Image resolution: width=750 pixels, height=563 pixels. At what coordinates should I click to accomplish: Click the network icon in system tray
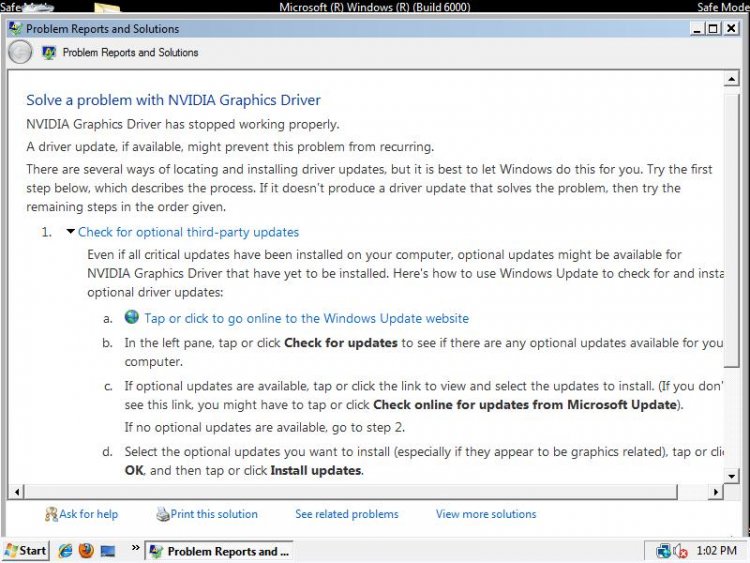click(x=663, y=551)
